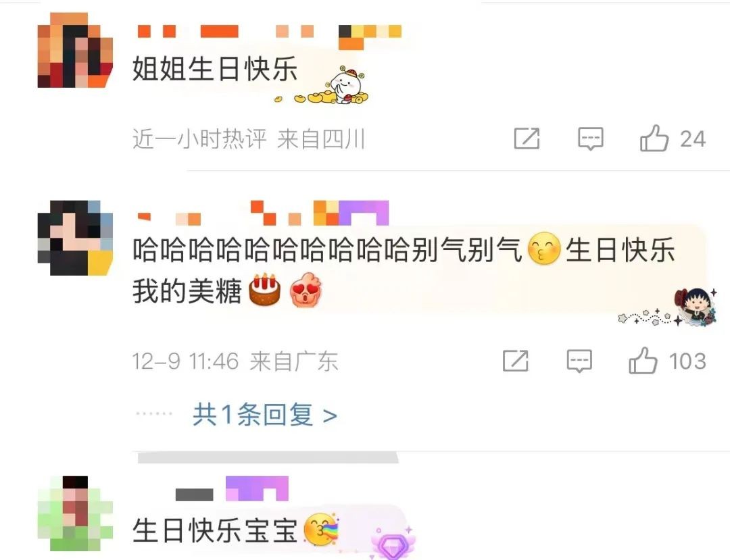Tap the 生日快乐宝宝 comment text

(215, 530)
